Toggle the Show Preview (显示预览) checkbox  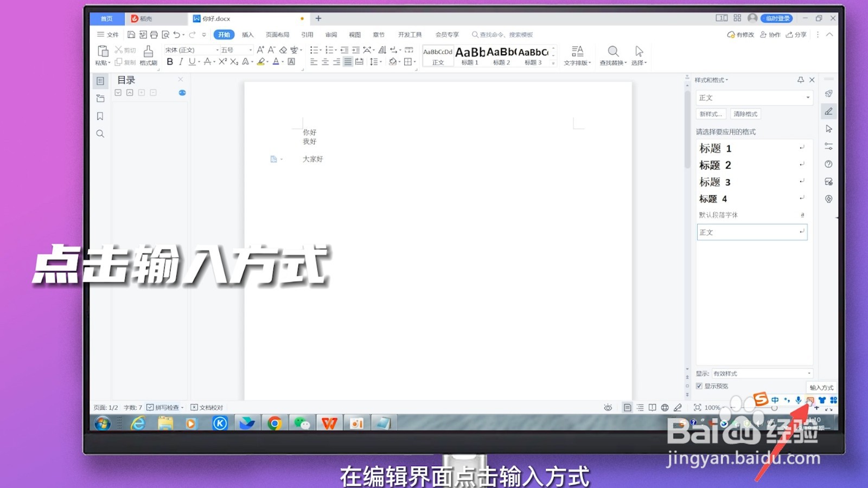click(x=699, y=386)
